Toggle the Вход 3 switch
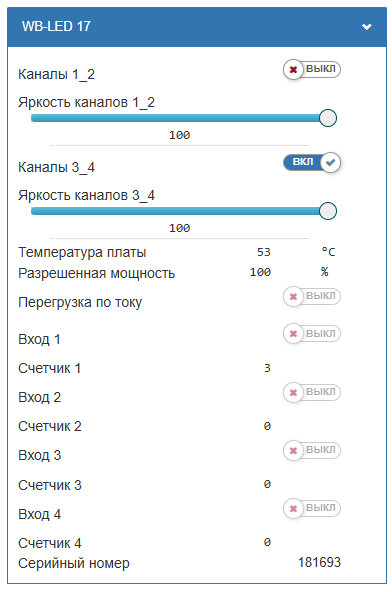Viewport: 392px width, 592px height. click(x=312, y=450)
